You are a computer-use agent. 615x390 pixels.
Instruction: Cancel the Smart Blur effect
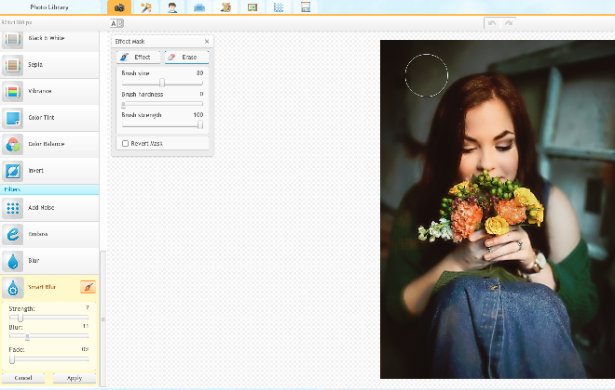click(x=23, y=378)
